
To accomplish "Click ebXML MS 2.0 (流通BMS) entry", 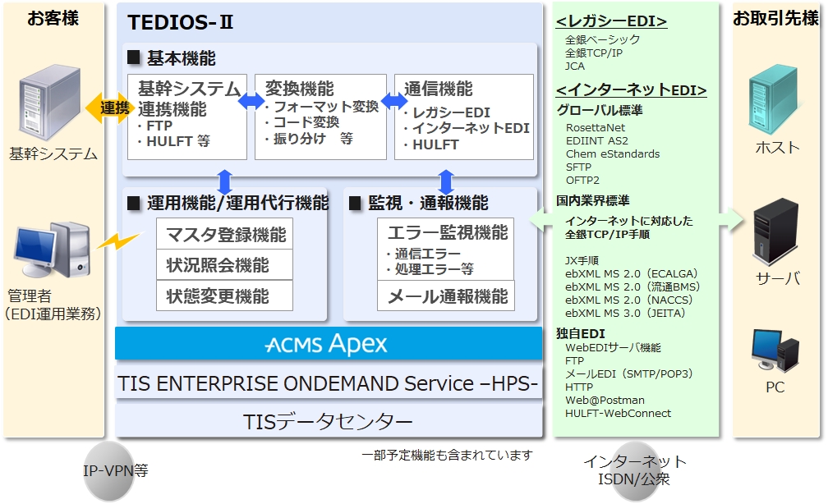I will [x=632, y=287].
